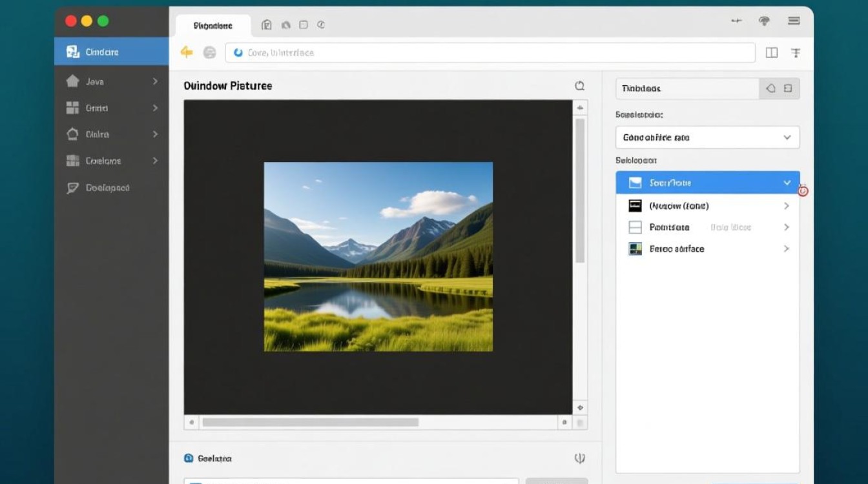Click the horizontal scrollbar below the image canvas
The width and height of the screenshot is (868, 484).
pyautogui.click(x=310, y=422)
